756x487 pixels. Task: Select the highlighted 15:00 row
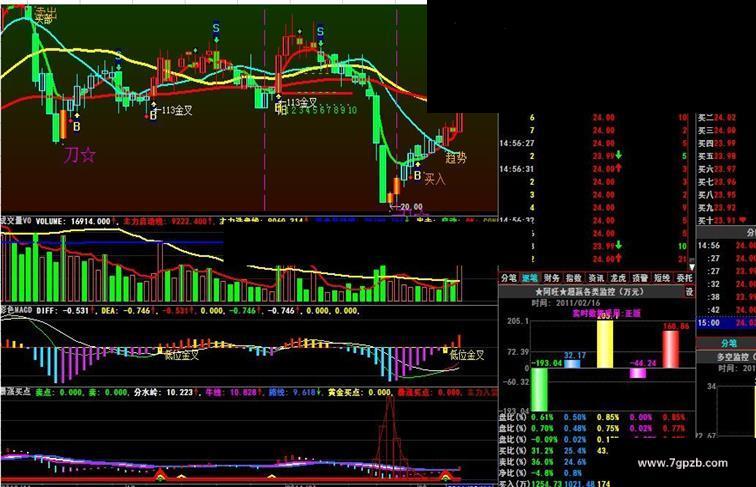click(726, 323)
